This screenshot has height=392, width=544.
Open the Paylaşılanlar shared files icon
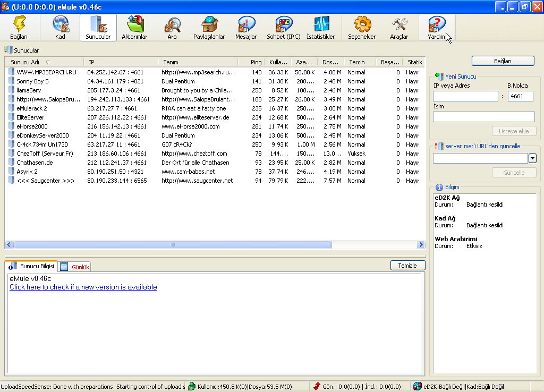pyautogui.click(x=209, y=24)
